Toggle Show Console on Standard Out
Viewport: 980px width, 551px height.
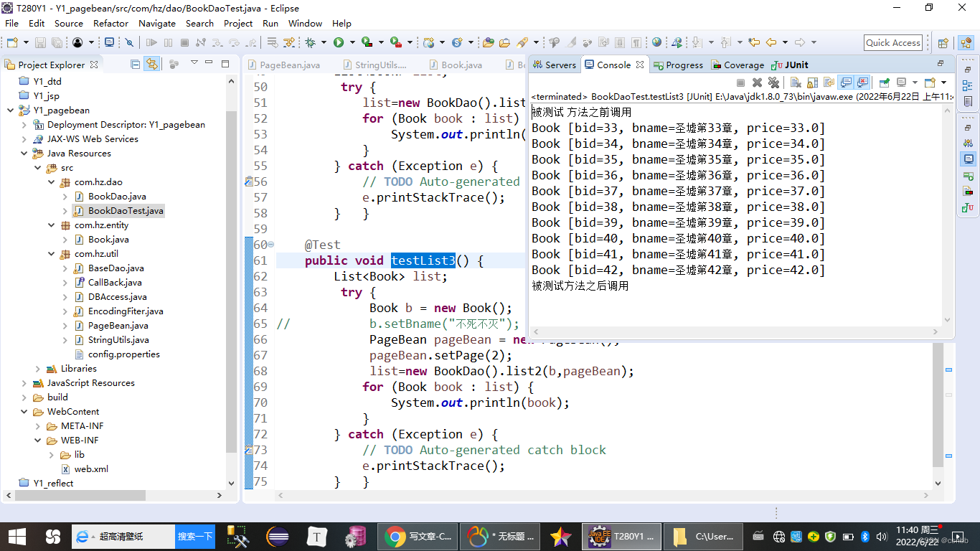point(846,83)
